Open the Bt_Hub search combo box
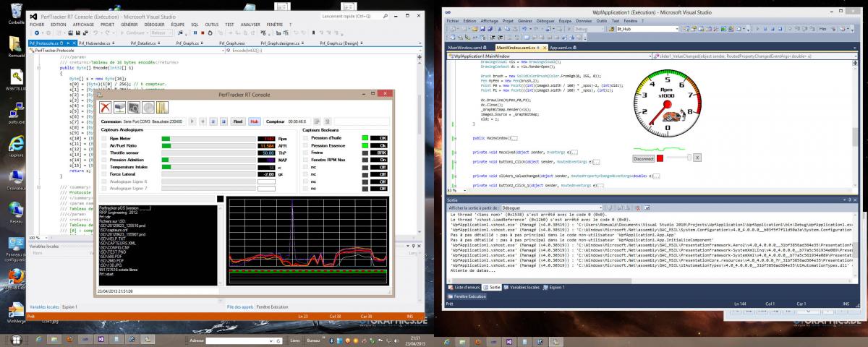The height and width of the screenshot is (347, 868). point(647,29)
